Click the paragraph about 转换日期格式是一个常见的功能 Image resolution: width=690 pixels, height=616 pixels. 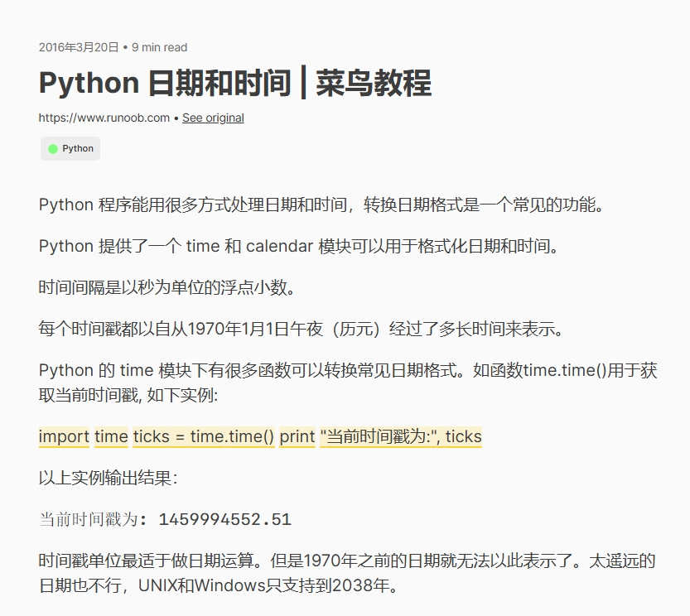coord(322,205)
